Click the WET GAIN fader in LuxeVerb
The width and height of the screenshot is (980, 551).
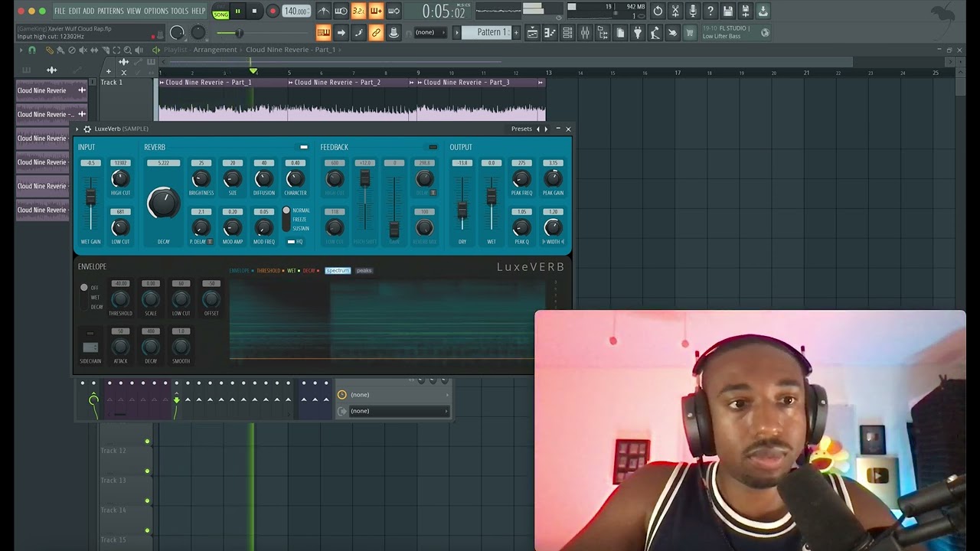(x=90, y=197)
